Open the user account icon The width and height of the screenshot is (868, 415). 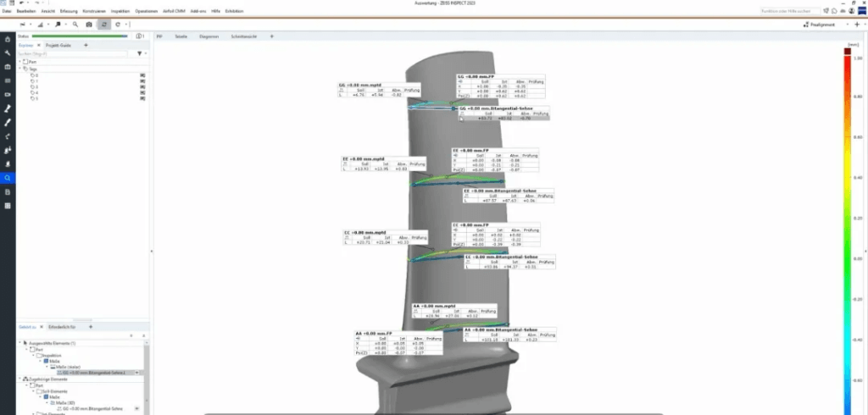(851, 10)
